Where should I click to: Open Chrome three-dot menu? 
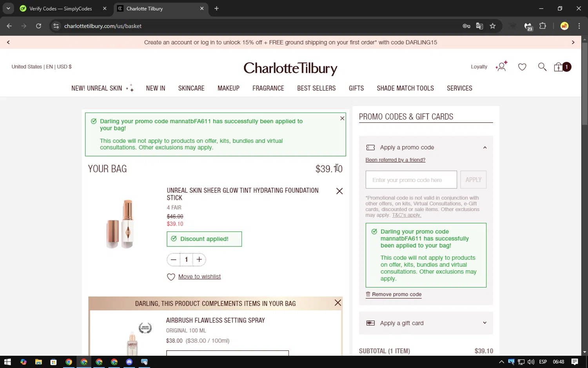(x=579, y=26)
